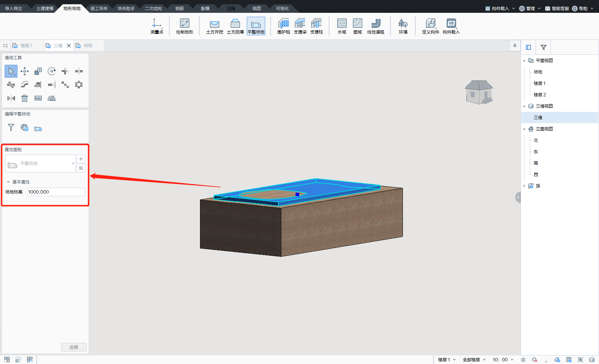Switch to the 钢筋 tab
Viewport: 599px width, 364px height.
pos(180,9)
